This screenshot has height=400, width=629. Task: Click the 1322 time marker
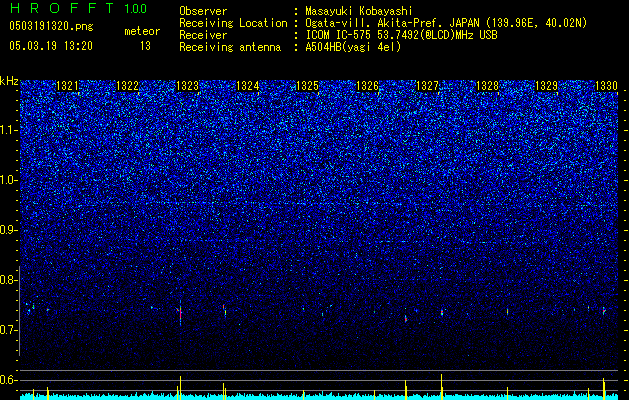[128, 86]
